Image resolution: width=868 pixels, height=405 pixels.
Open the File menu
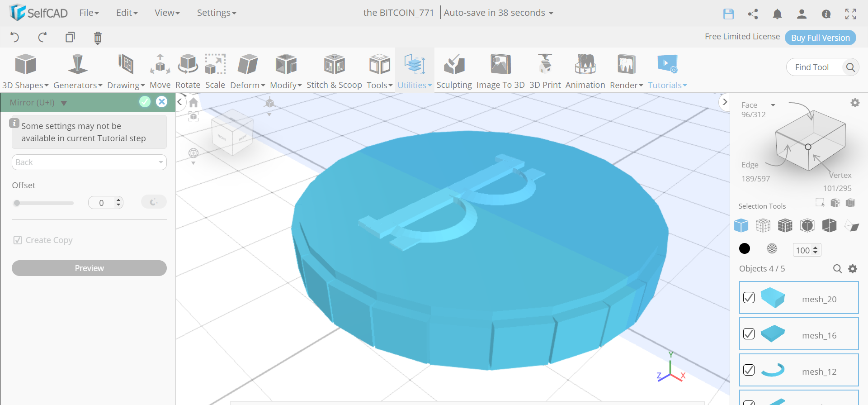pyautogui.click(x=89, y=13)
